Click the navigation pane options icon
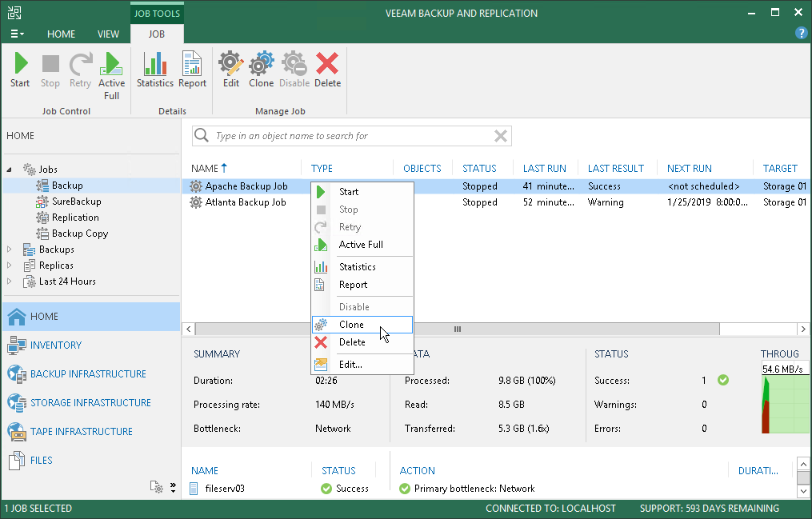 pyautogui.click(x=156, y=487)
